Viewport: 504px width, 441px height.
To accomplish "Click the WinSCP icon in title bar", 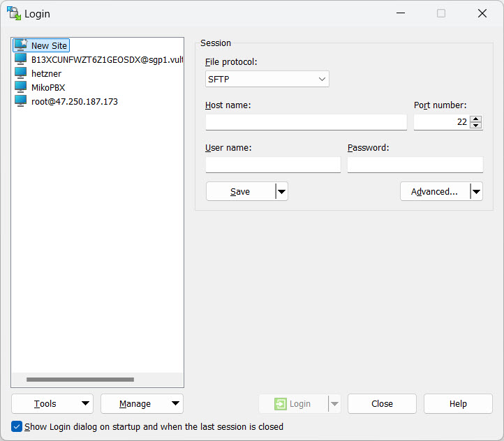I will click(13, 13).
